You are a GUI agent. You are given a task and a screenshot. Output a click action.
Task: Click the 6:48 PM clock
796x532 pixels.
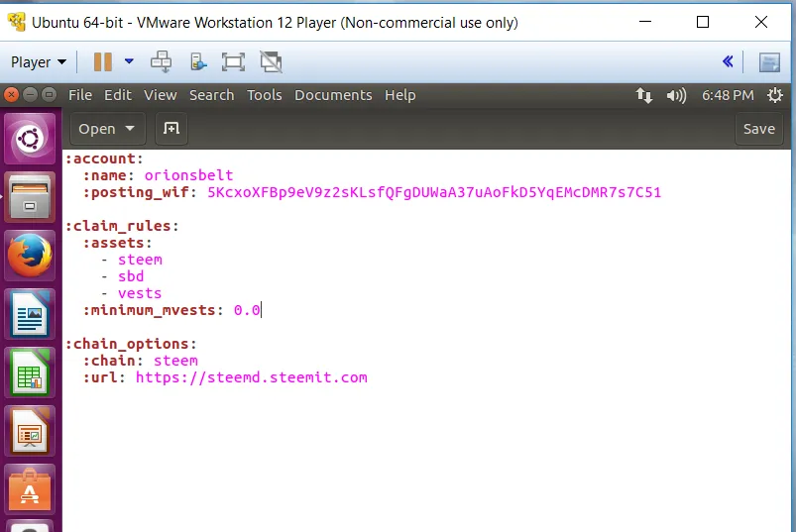click(728, 95)
